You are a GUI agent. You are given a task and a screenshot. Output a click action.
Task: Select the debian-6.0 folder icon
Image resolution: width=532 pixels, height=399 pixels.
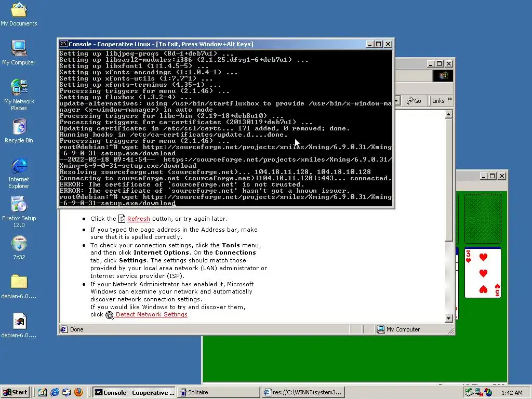(x=19, y=287)
